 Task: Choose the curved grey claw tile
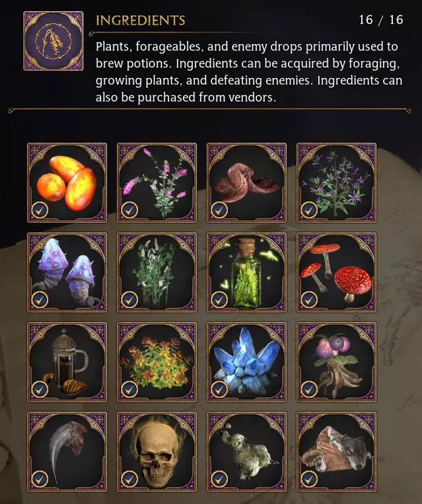click(x=67, y=452)
